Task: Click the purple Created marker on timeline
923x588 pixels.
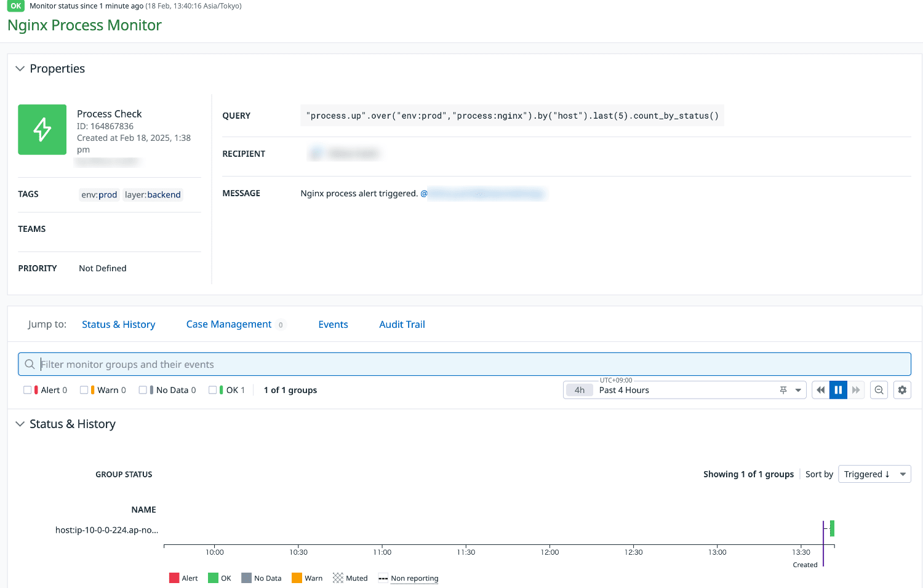Action: click(823, 544)
